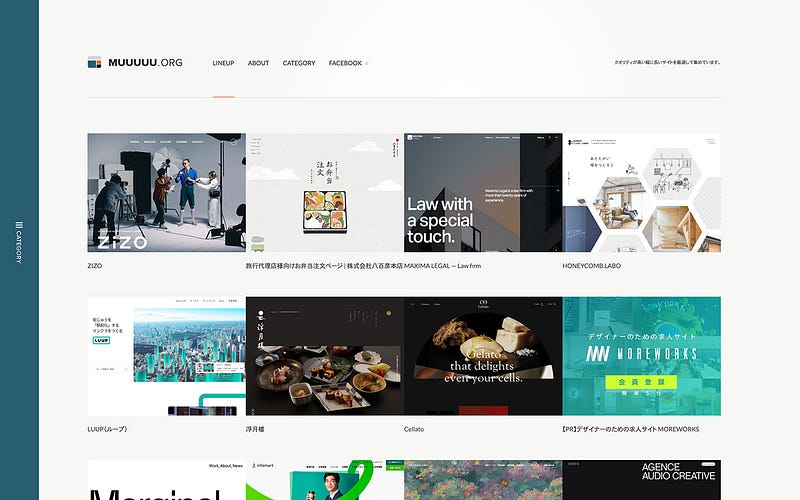Click the MAXIMA LEGAL – Law firm caption
Screen dimensions: 800x500
(442, 266)
